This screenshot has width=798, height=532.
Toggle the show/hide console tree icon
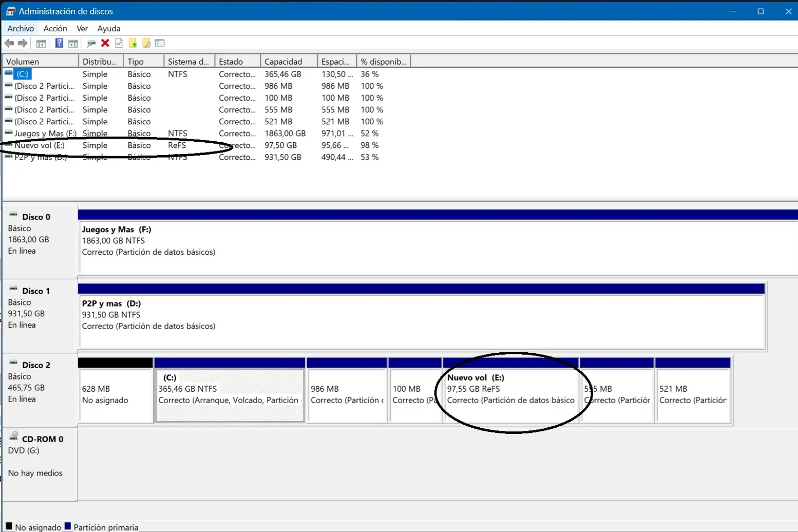[41, 43]
